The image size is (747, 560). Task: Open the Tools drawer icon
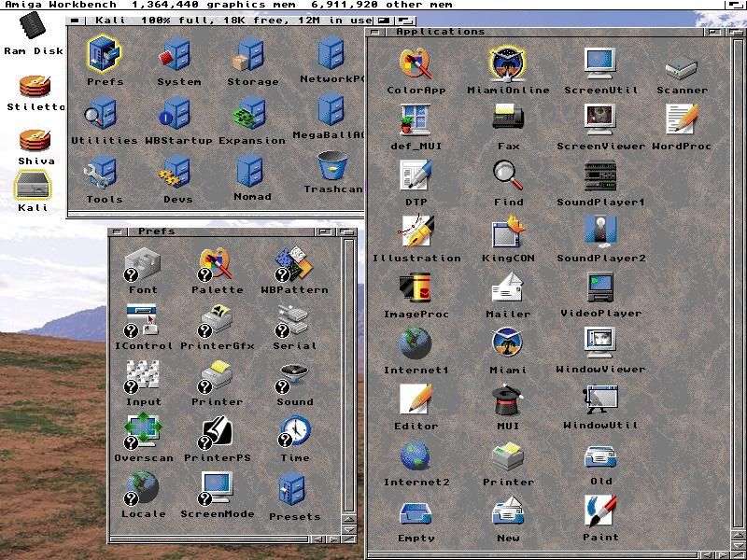[100, 173]
